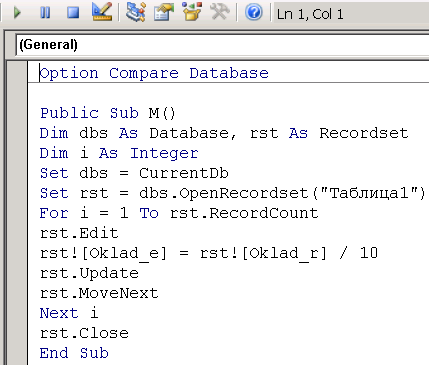The width and height of the screenshot is (429, 365).
Task: Click the Ln 1, Col 1 position indicator
Action: 310,14
